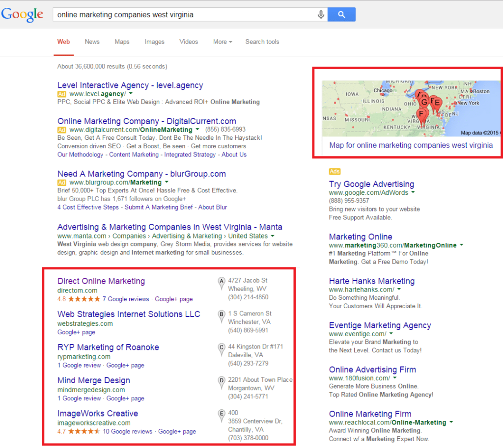Open Eventige Marketing Agency sidebar ad

(380, 325)
